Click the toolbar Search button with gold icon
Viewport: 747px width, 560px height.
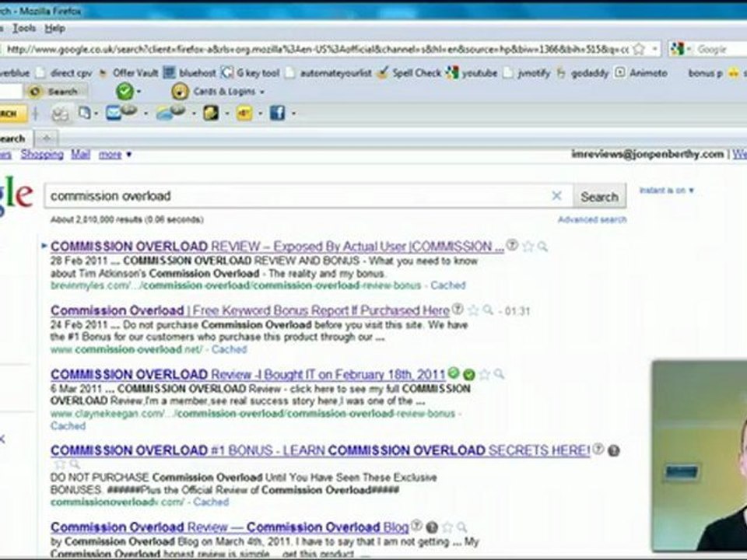(x=56, y=91)
